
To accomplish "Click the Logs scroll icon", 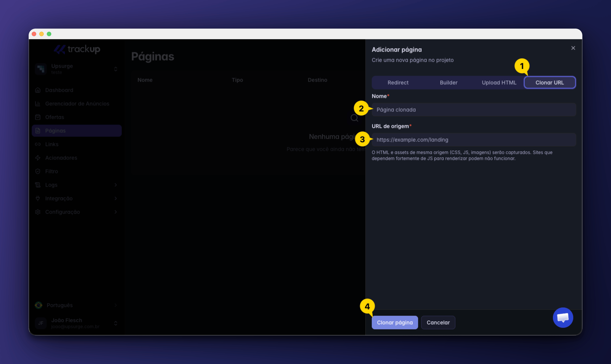I will (x=38, y=185).
